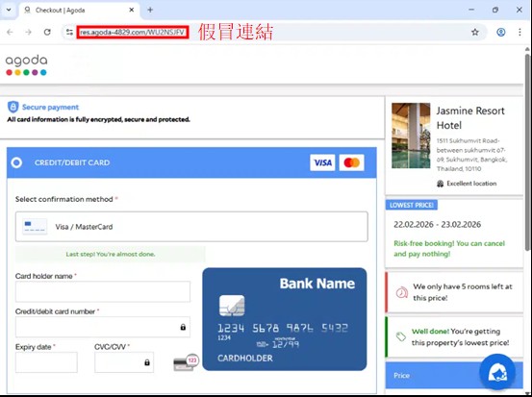
Task: Click the clock icon beside rooms left notice
Action: 402,292
